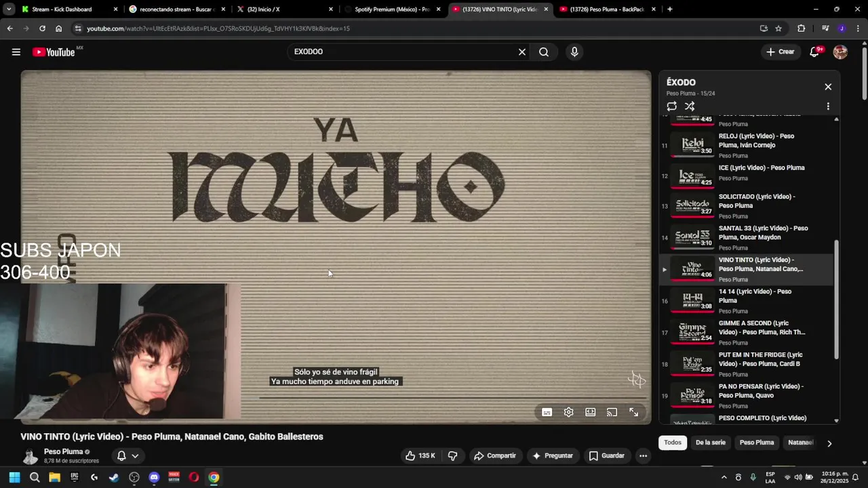Open Steam from the taskbar
The height and width of the screenshot is (488, 868).
point(114,477)
